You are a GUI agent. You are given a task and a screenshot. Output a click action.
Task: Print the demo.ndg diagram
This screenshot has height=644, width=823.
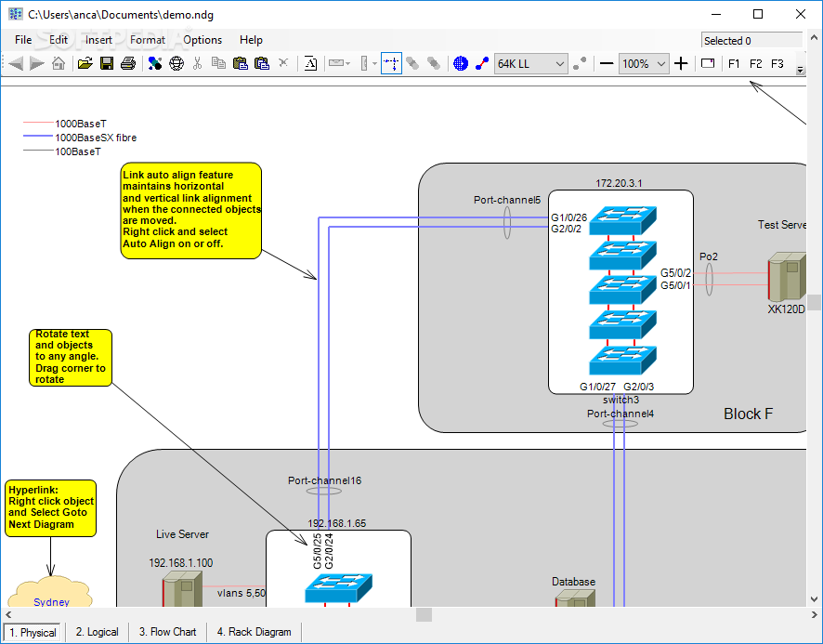128,63
